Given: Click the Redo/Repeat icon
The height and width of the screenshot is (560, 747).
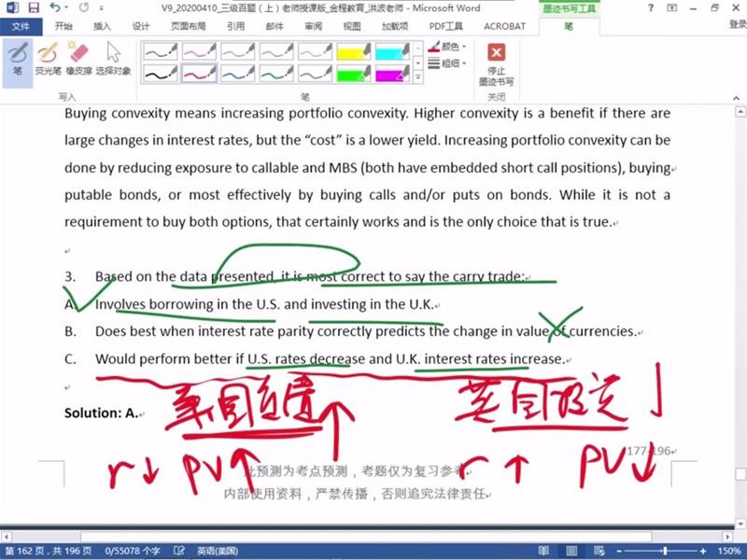Looking at the screenshot, I should [x=84, y=7].
